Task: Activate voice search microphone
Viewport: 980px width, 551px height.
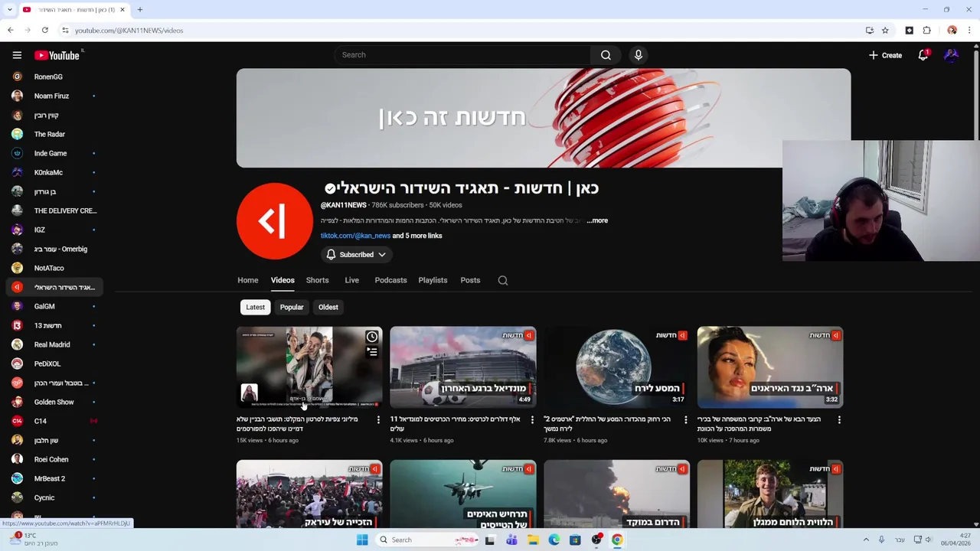Action: (638, 55)
